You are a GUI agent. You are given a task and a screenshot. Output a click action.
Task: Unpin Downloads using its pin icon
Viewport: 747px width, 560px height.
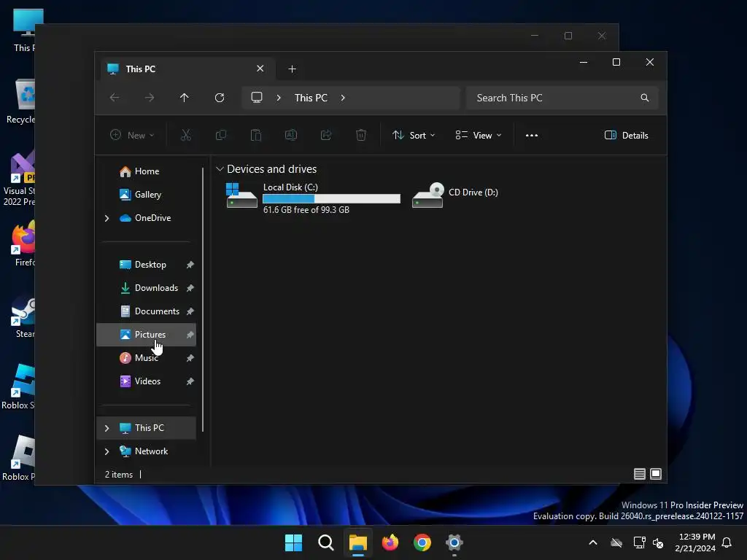pyautogui.click(x=190, y=288)
